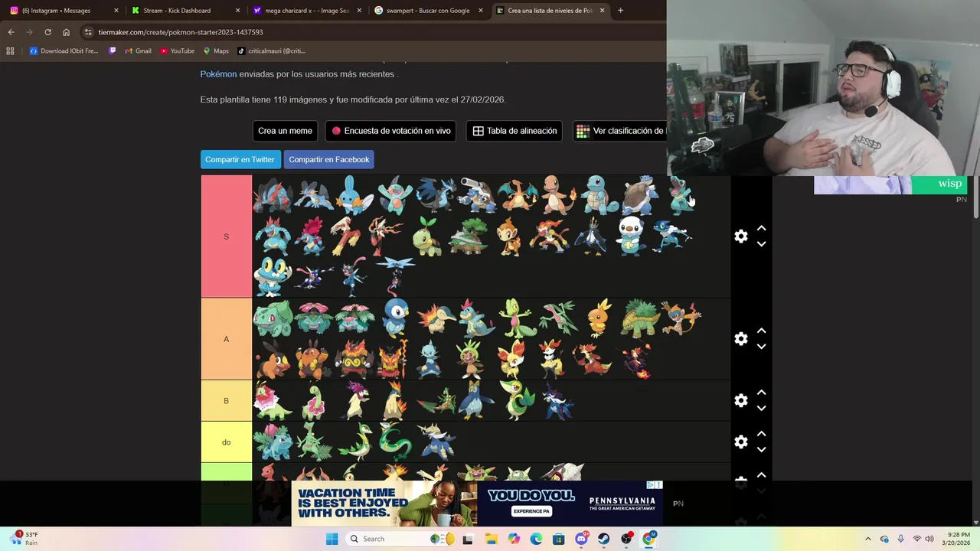Show hidden system tray icons
This screenshot has height=551, width=980.
pyautogui.click(x=867, y=539)
